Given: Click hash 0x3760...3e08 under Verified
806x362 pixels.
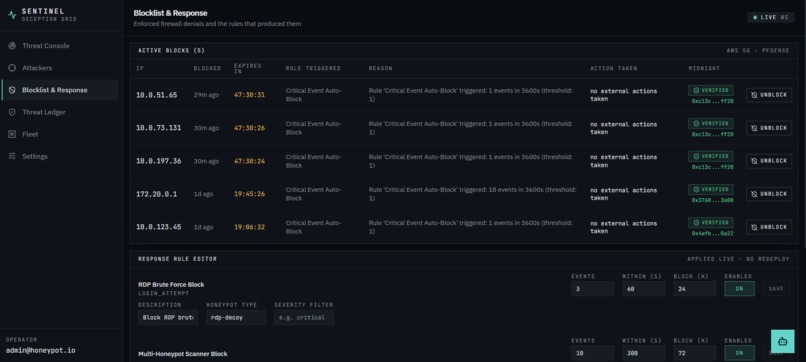Looking at the screenshot, I should [x=712, y=200].
